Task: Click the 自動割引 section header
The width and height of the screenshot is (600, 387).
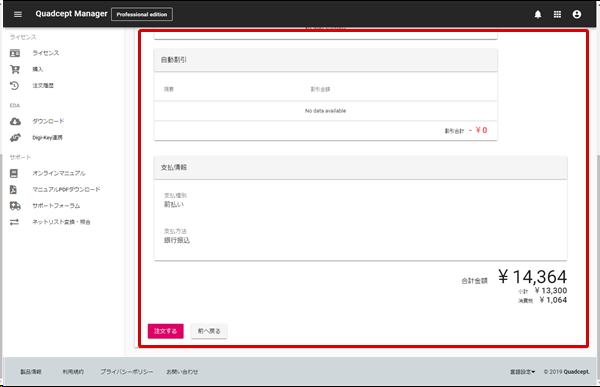Action: [x=326, y=60]
